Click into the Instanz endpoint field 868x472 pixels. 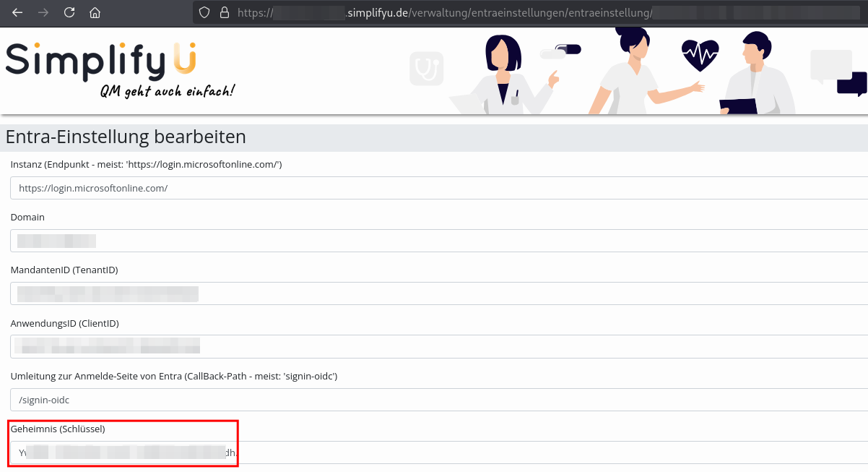pyautogui.click(x=433, y=188)
